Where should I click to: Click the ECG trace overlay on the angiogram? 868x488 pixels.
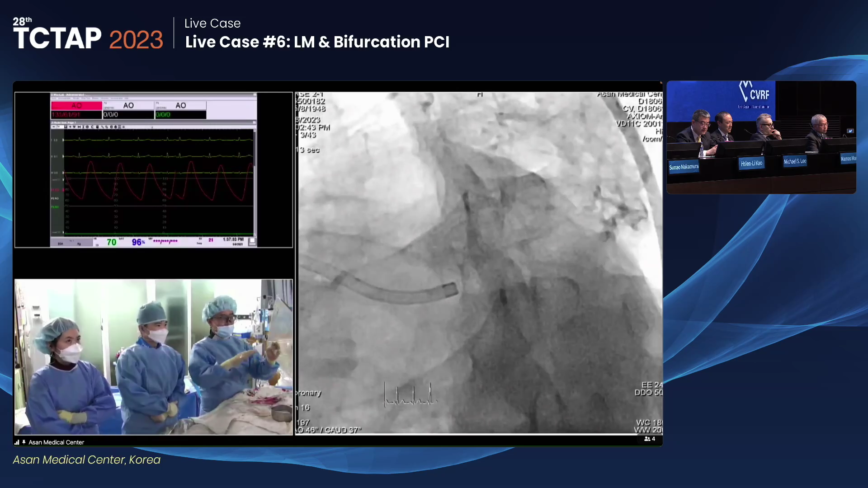coord(410,394)
